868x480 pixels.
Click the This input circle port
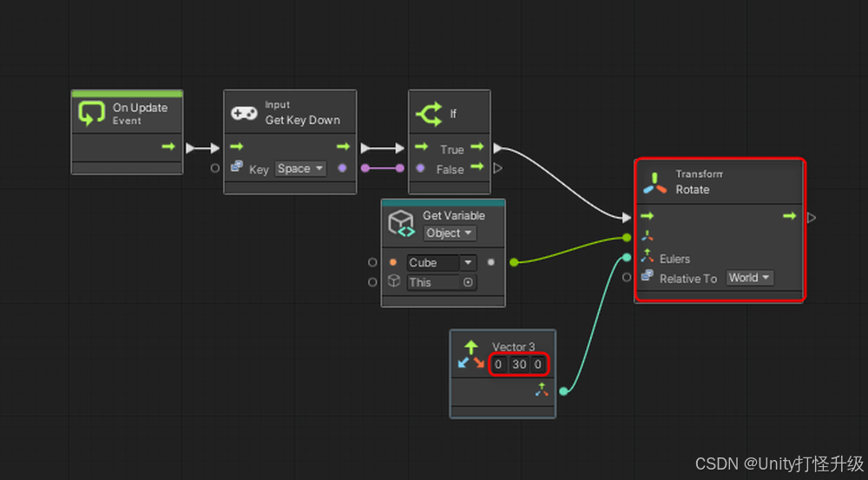pos(372,282)
